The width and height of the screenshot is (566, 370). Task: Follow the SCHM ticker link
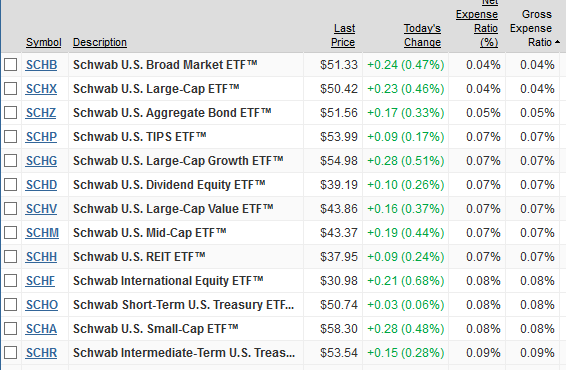pos(42,233)
